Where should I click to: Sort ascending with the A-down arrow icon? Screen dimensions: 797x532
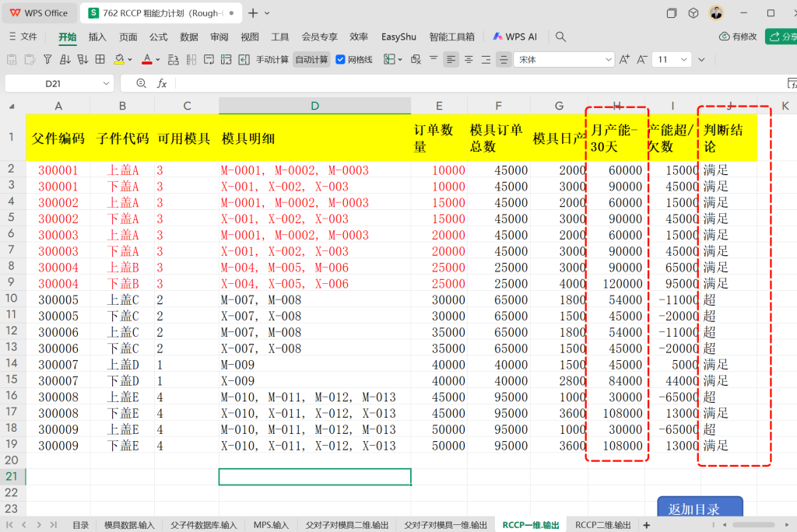point(65,59)
